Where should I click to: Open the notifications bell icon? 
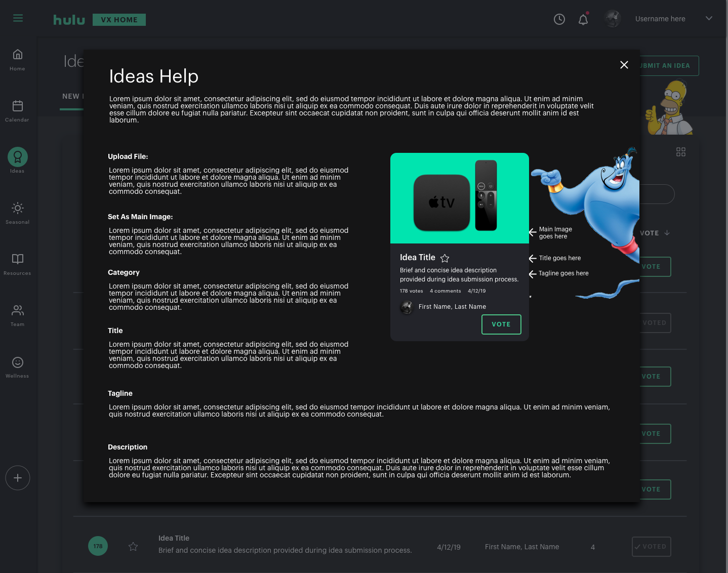click(x=583, y=19)
